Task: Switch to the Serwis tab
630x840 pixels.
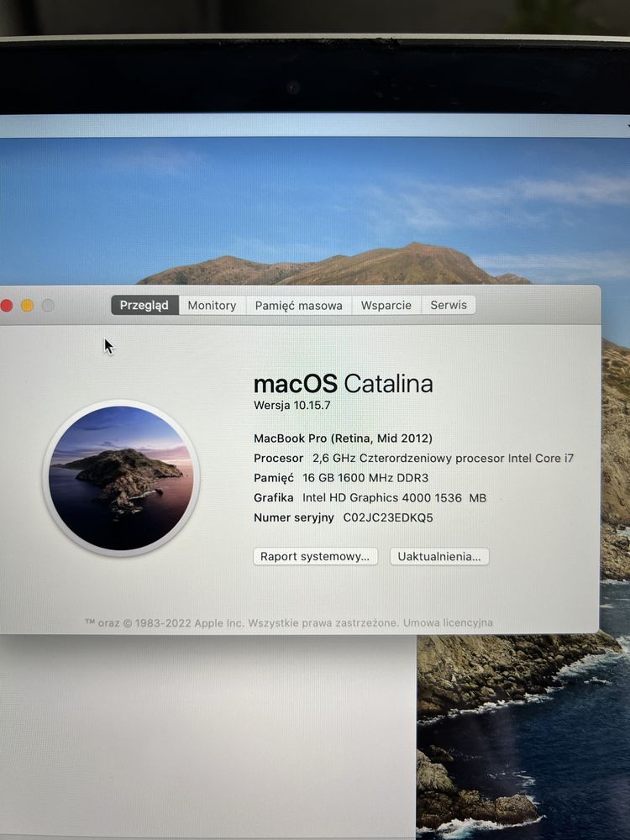Action: [449, 305]
